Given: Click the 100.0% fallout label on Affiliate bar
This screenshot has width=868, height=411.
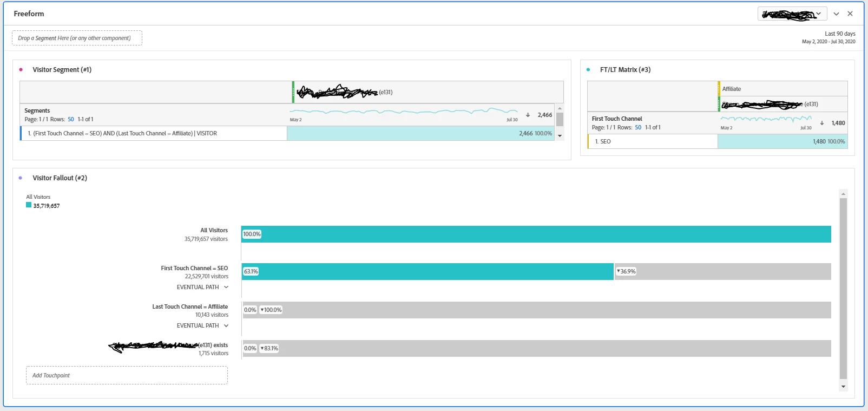Looking at the screenshot, I should (x=271, y=310).
